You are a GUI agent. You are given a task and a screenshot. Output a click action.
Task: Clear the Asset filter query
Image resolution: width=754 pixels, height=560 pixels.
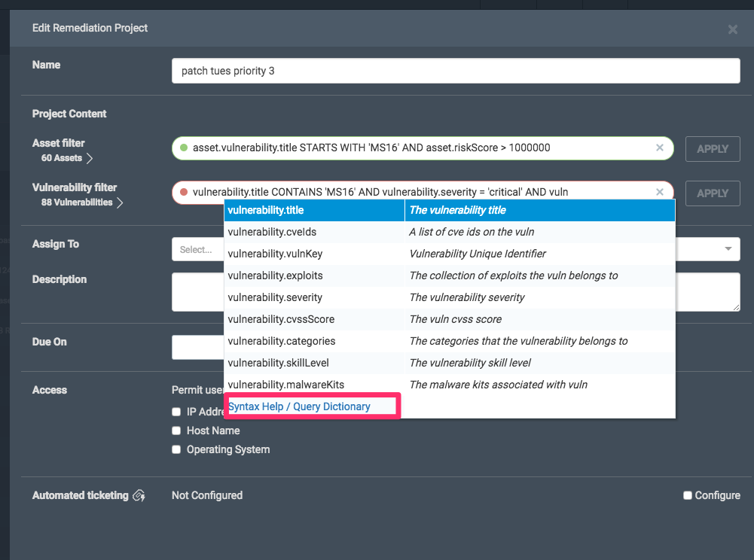pyautogui.click(x=660, y=148)
